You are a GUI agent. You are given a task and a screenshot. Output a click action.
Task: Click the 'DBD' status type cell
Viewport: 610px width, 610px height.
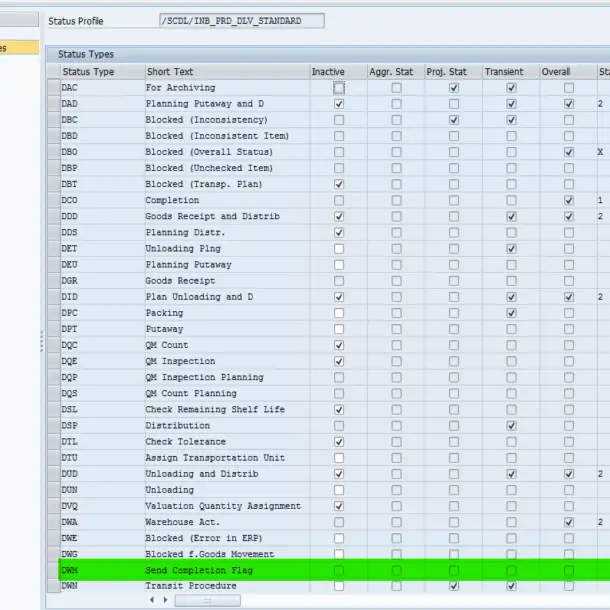point(103,136)
